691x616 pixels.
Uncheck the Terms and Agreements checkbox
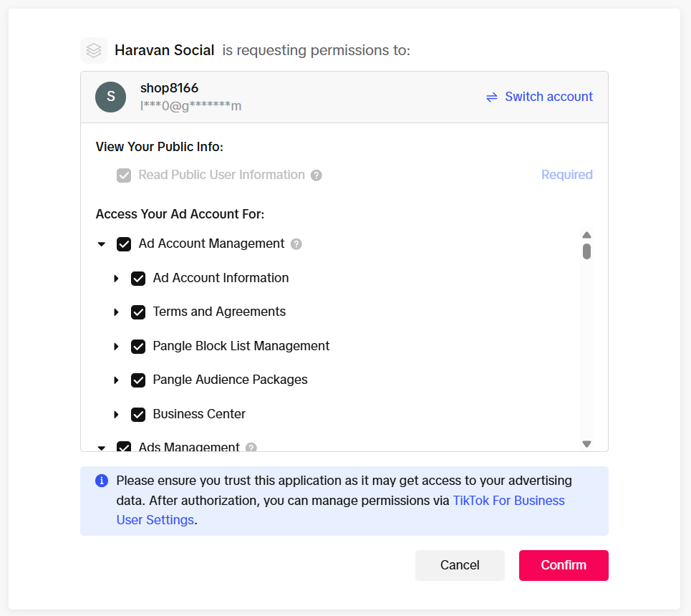[x=138, y=312]
